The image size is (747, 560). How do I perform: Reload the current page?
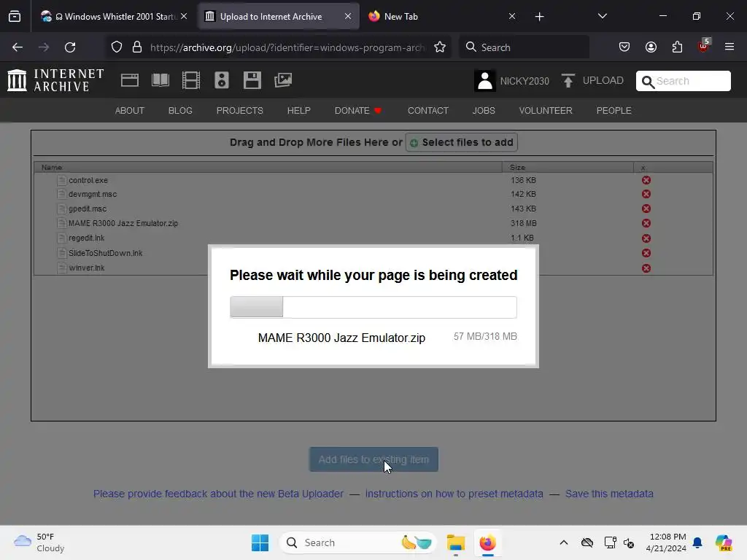[x=70, y=47]
